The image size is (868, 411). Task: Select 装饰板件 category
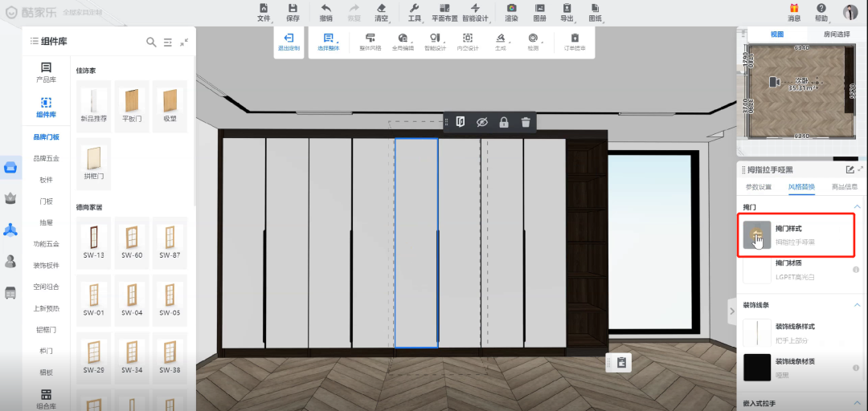pyautogui.click(x=46, y=265)
